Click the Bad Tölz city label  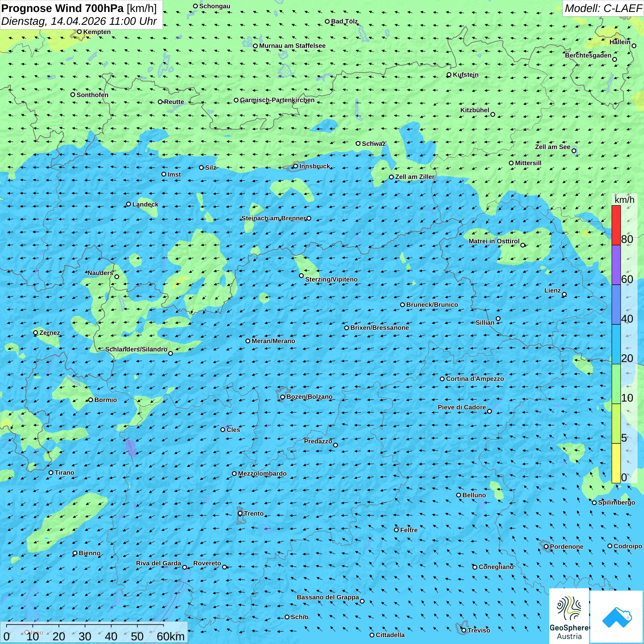point(345,21)
